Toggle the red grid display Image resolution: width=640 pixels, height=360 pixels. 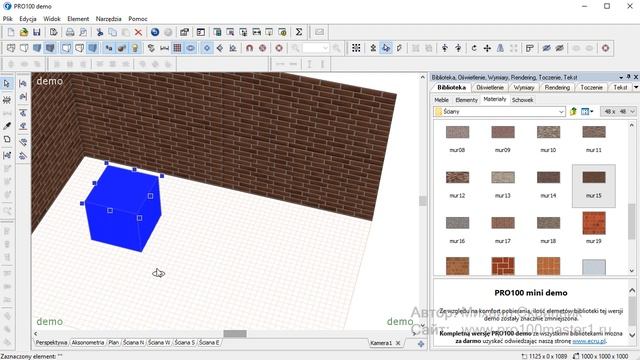[x=177, y=48]
